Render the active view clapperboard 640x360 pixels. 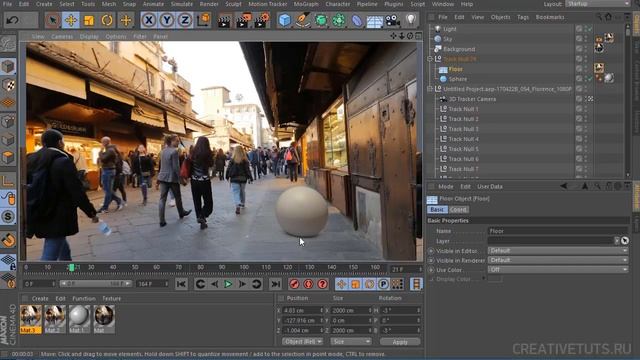(224, 20)
